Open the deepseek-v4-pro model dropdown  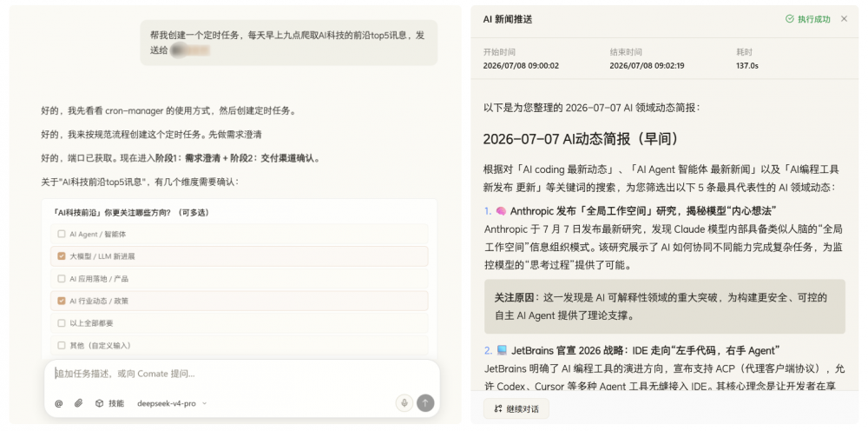(x=172, y=403)
